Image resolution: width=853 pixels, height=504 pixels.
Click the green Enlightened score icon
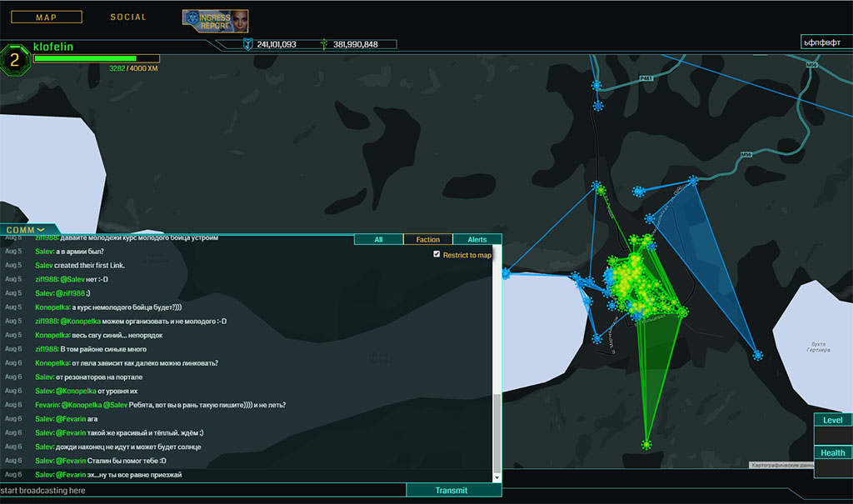[323, 44]
